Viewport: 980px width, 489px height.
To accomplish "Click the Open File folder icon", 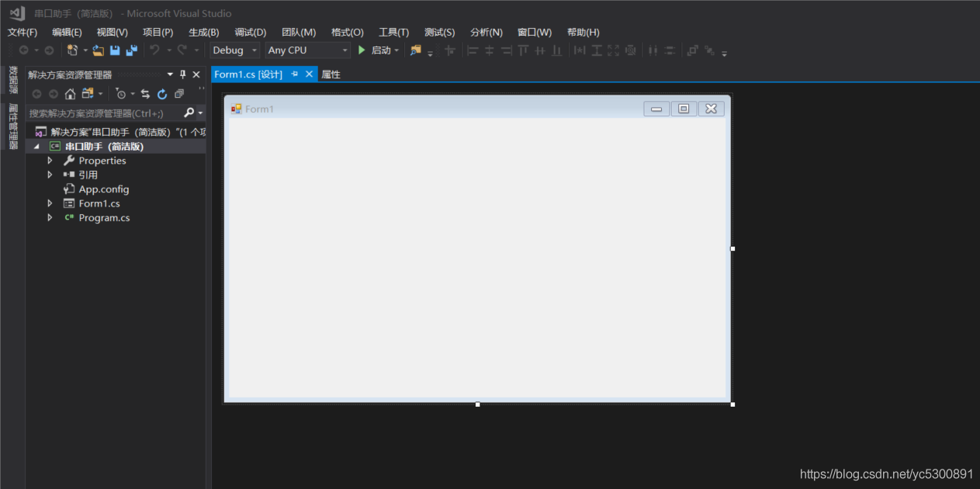I will pyautogui.click(x=98, y=50).
